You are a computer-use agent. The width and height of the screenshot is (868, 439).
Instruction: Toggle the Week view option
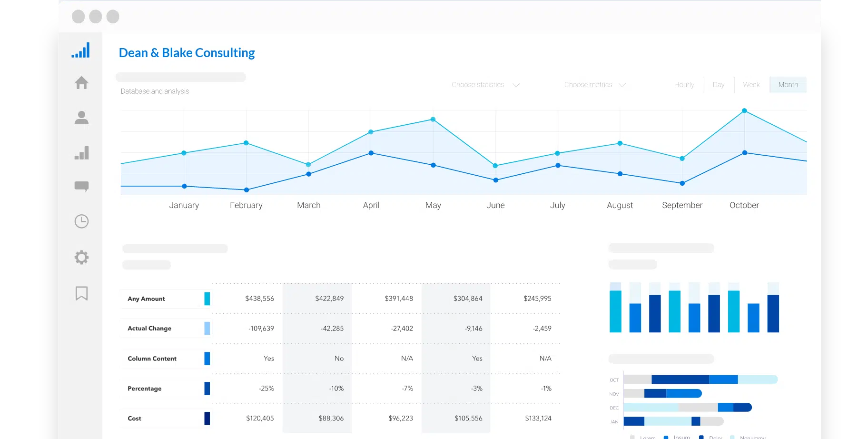pyautogui.click(x=751, y=84)
